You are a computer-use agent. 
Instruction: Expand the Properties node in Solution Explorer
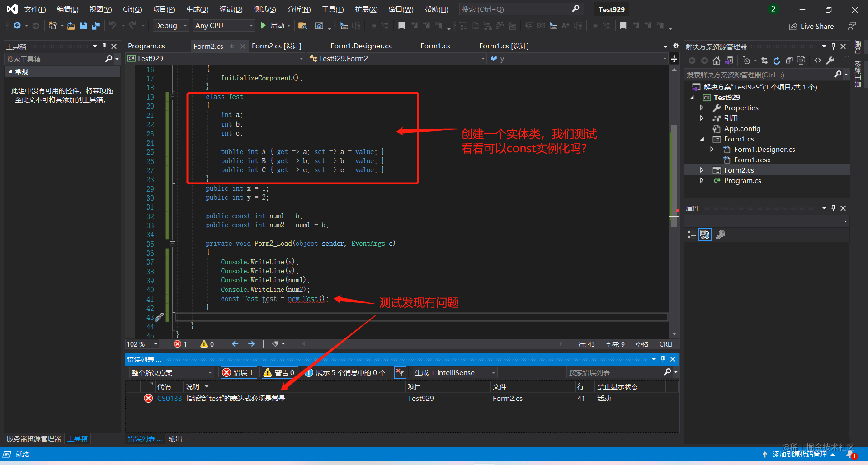(702, 108)
